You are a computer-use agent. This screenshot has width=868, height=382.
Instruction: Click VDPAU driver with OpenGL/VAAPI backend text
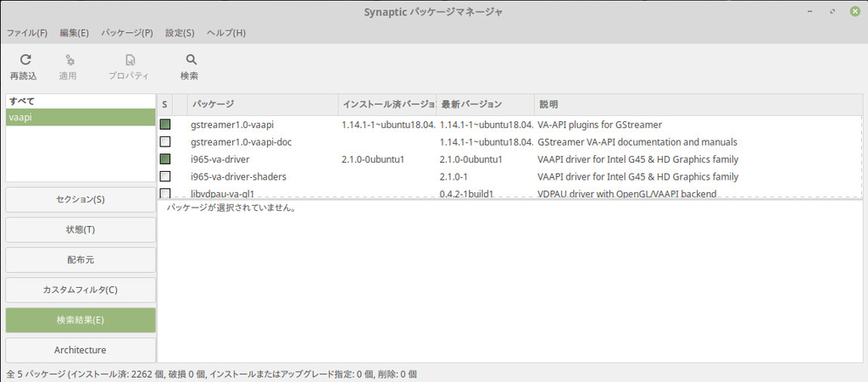pyautogui.click(x=627, y=193)
